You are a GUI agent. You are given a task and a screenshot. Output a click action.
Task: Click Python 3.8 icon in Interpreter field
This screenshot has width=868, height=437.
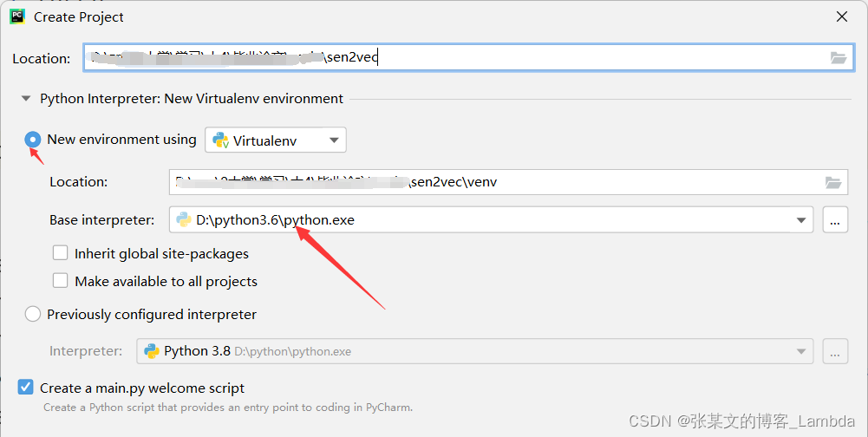[151, 351]
